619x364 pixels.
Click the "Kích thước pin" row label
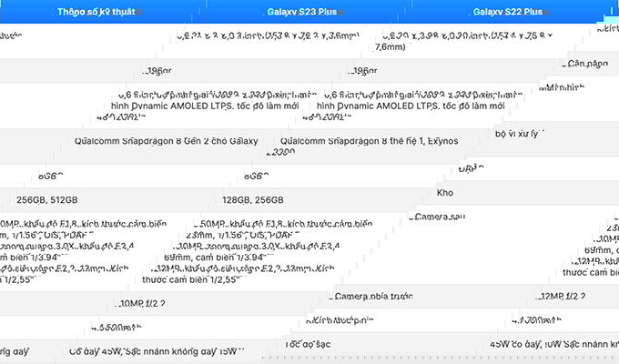tap(340, 320)
